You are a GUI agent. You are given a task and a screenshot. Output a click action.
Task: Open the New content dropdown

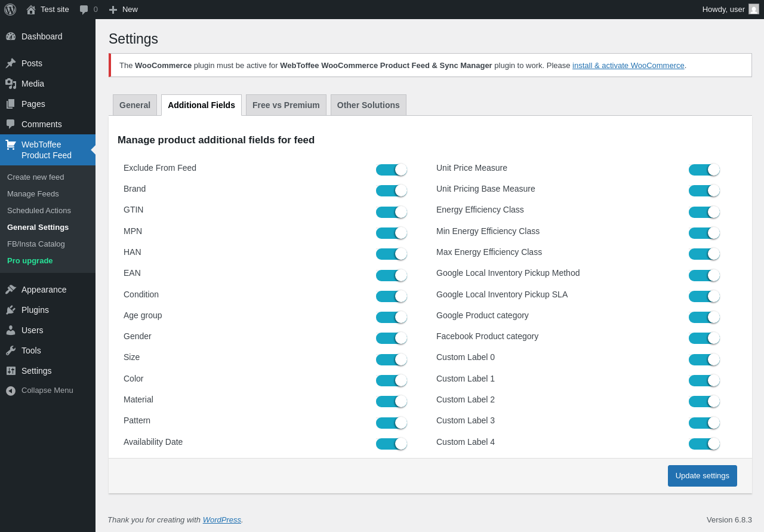124,10
